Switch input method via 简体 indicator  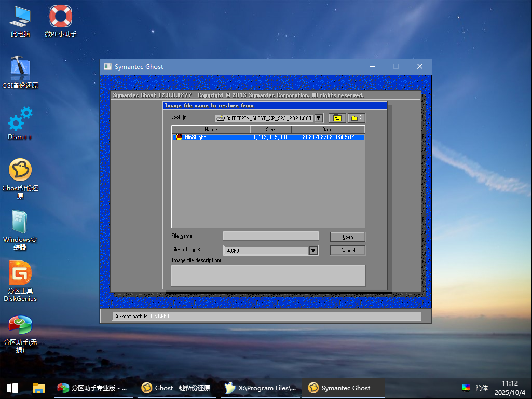pyautogui.click(x=482, y=388)
